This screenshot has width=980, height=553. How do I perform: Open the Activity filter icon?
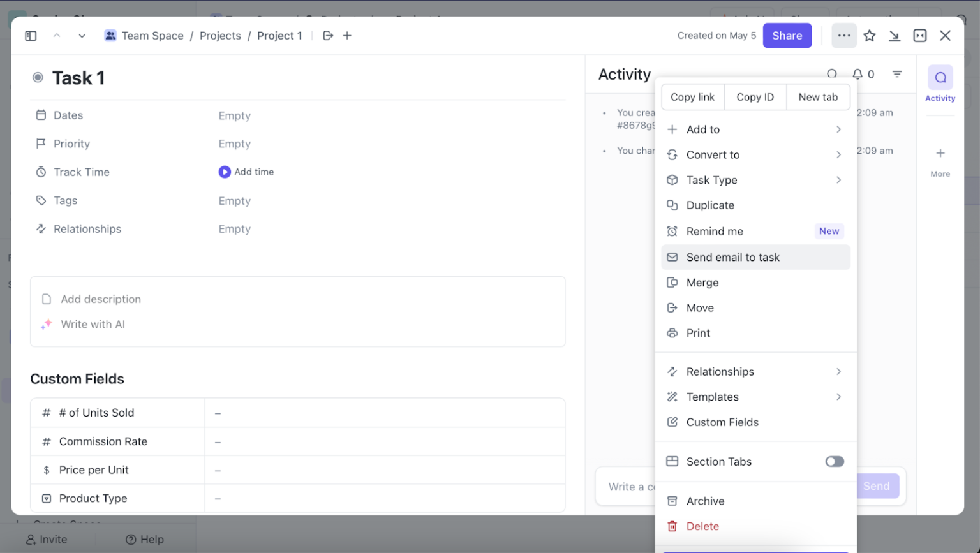[898, 74]
